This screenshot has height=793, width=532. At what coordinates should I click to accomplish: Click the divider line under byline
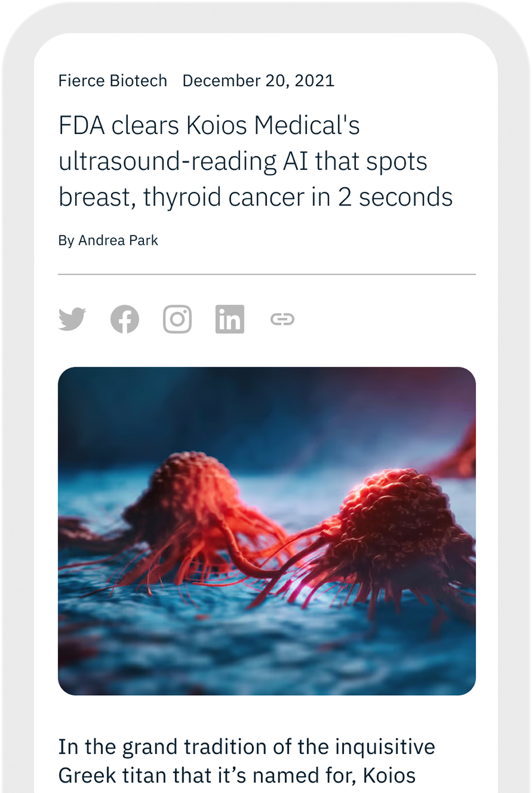pyautogui.click(x=267, y=274)
